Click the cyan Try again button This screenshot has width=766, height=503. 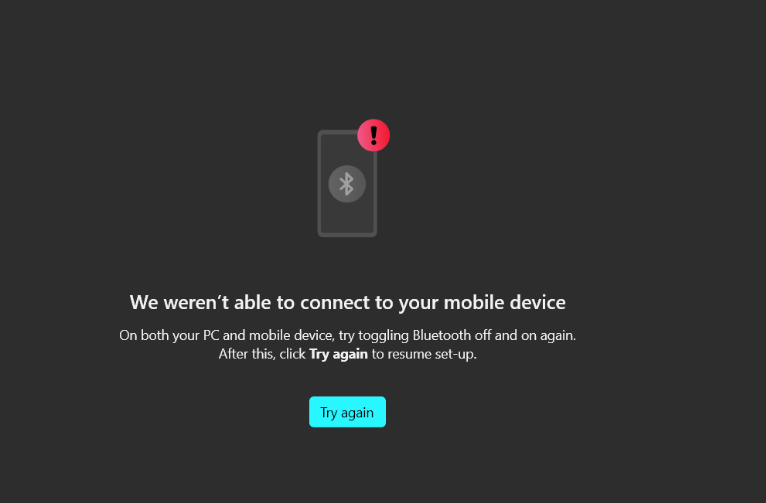pos(347,412)
